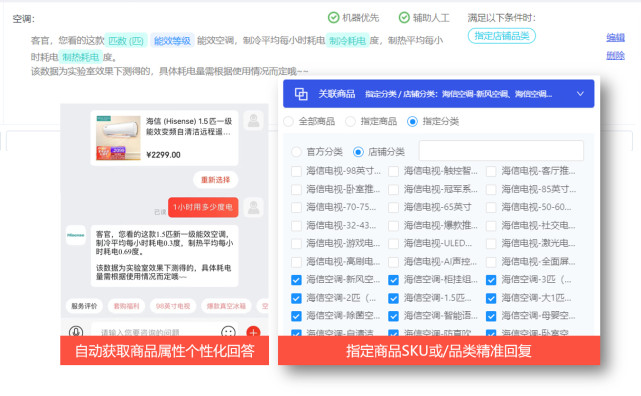Check the 海信电视-32-43 checkbox
The width and height of the screenshot is (641, 396).
(x=296, y=226)
